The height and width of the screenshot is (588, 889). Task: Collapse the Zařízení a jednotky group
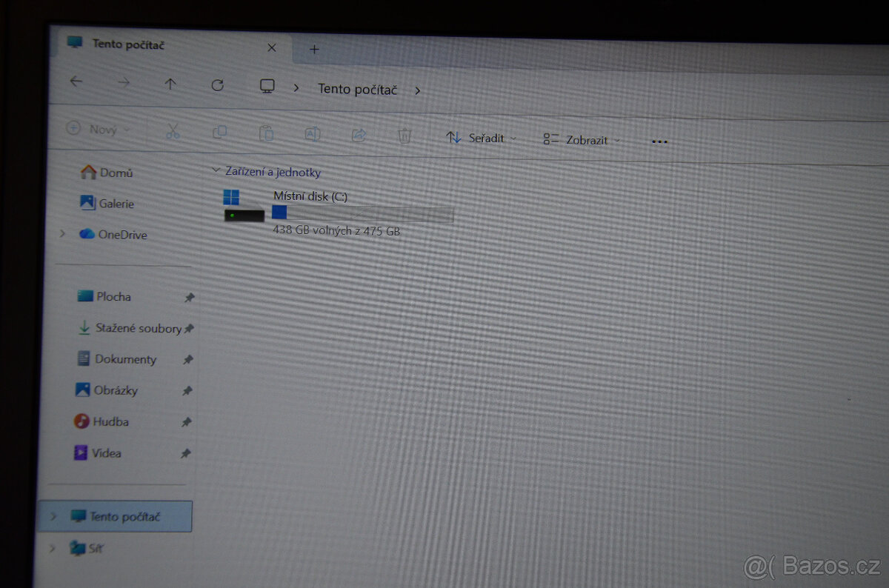(x=216, y=171)
